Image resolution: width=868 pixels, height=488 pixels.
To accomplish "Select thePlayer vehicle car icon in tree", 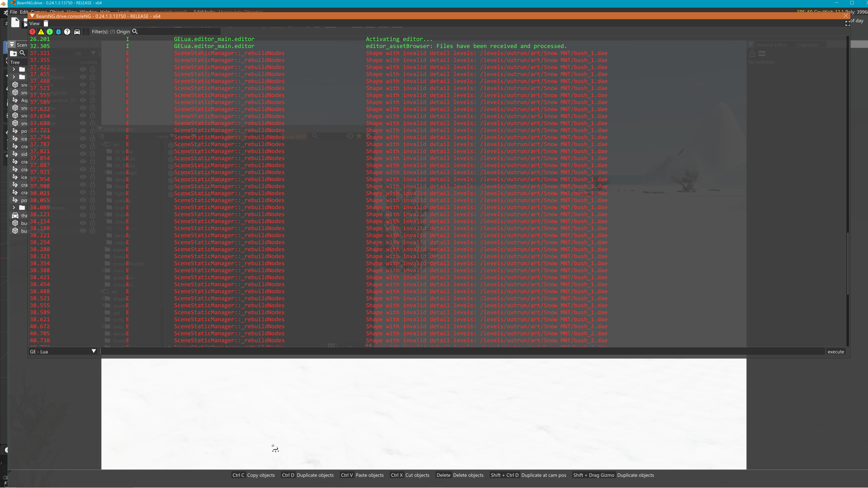I will [15, 215].
